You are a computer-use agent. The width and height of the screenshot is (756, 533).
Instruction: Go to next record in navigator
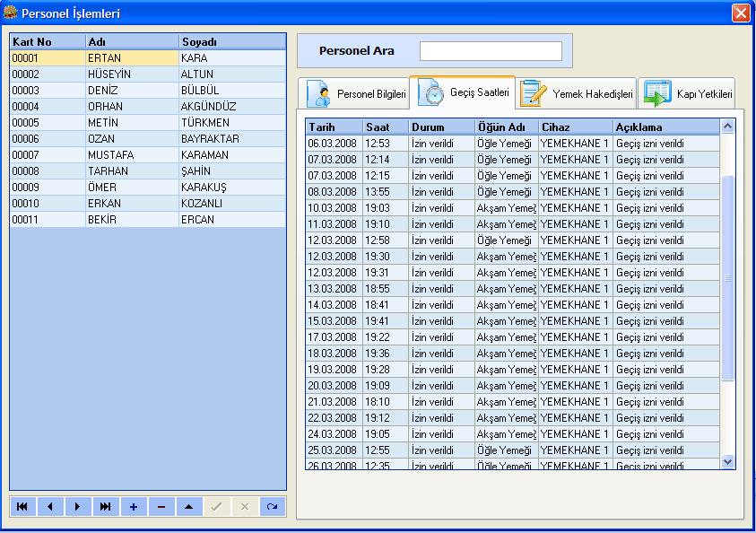click(x=78, y=507)
